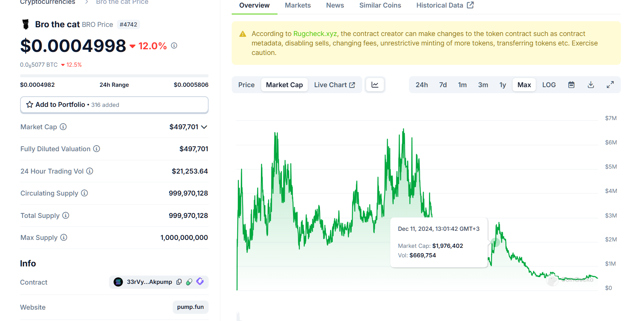
Task: Select the Price chart view
Action: tap(246, 85)
